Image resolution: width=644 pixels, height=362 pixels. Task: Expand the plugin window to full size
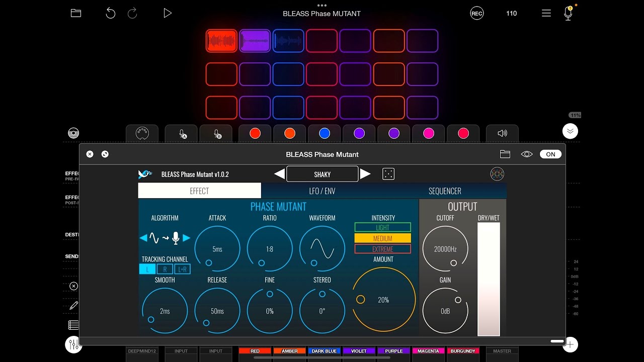click(x=105, y=154)
